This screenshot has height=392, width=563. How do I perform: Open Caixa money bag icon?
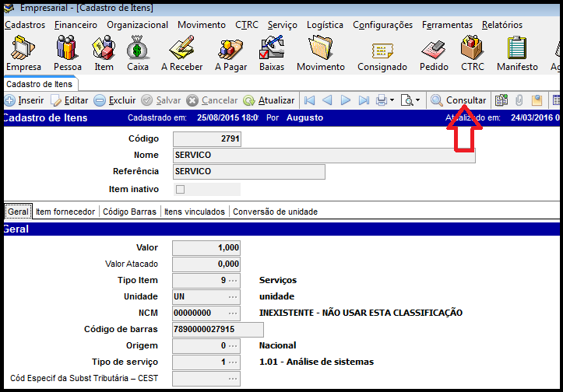pos(138,51)
